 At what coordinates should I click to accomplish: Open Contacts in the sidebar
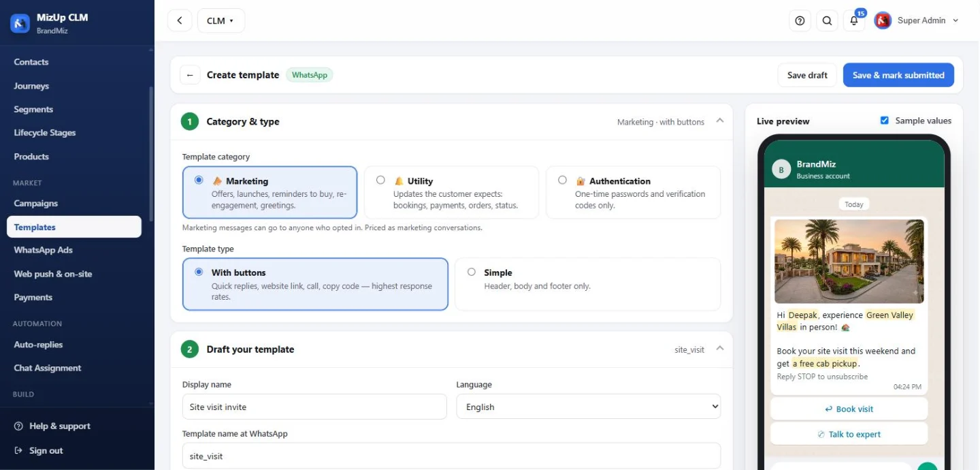(31, 62)
